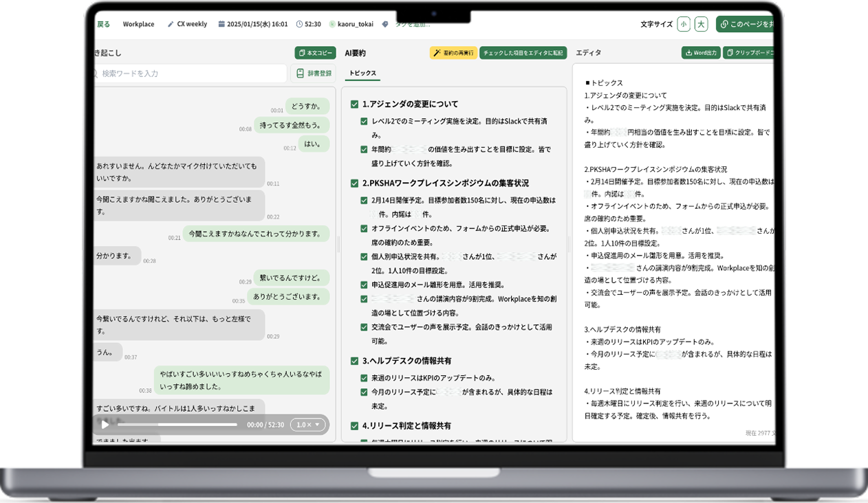868x503 pixels.
Task: Toggle checkbox 1.アジェンダの変更について
Action: tap(354, 104)
